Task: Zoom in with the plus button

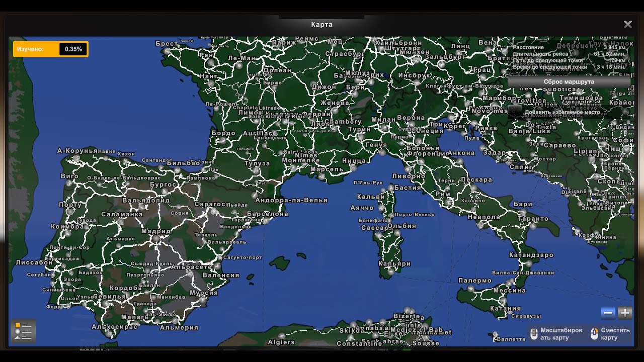Action: tap(625, 313)
